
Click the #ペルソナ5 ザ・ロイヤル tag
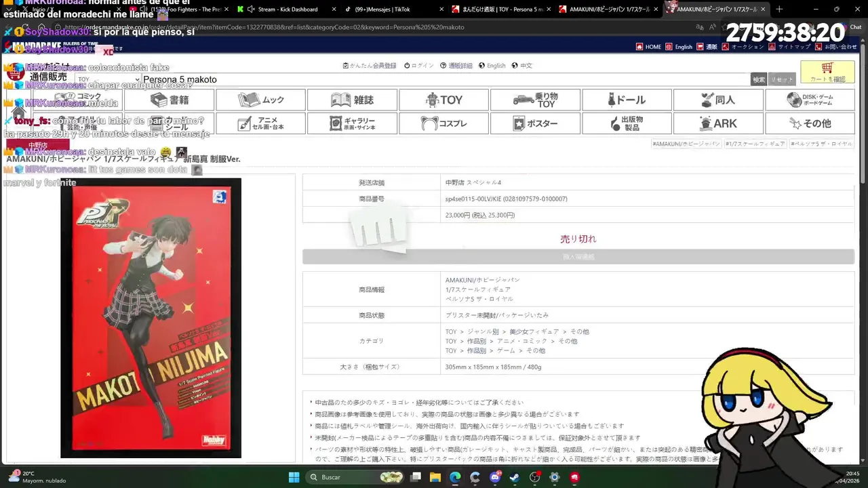[821, 144]
